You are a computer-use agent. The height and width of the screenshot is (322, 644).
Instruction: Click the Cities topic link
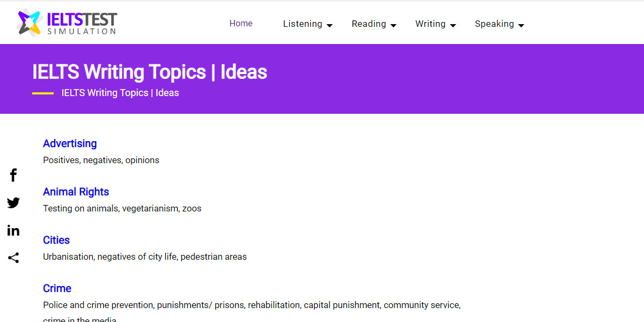(56, 240)
